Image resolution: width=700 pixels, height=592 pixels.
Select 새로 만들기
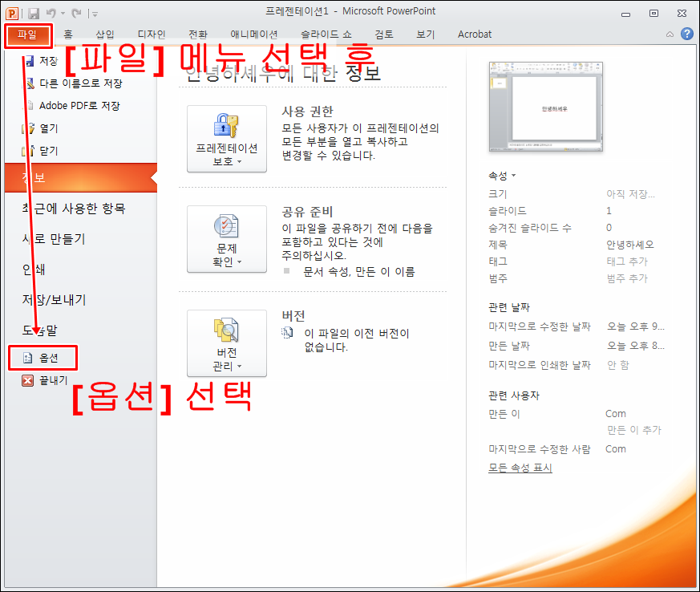pos(54,239)
